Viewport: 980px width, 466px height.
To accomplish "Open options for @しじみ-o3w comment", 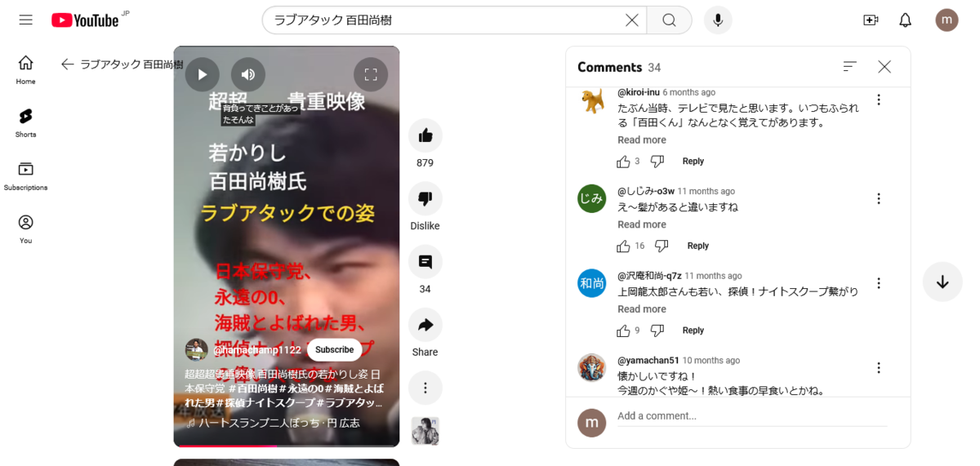I will pyautogui.click(x=879, y=198).
